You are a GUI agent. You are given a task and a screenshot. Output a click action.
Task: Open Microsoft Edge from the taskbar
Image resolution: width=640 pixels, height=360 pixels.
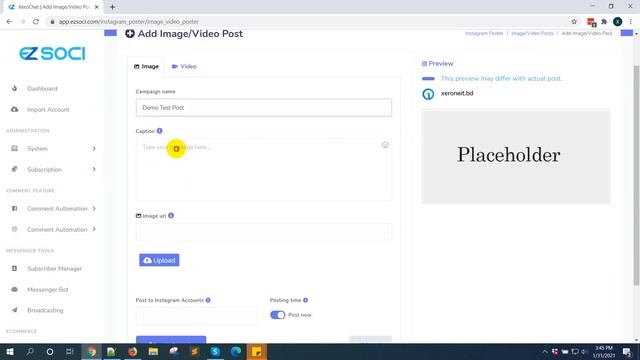click(x=236, y=351)
